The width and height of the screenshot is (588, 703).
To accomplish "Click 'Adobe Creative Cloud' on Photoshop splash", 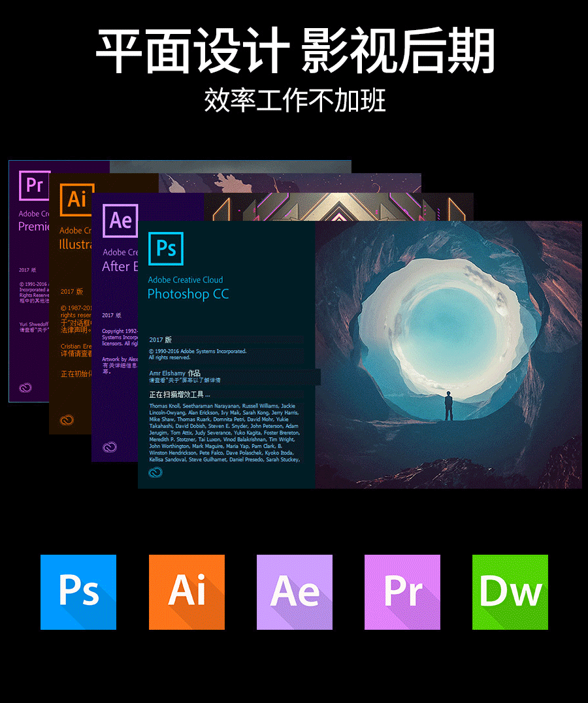I will point(185,280).
